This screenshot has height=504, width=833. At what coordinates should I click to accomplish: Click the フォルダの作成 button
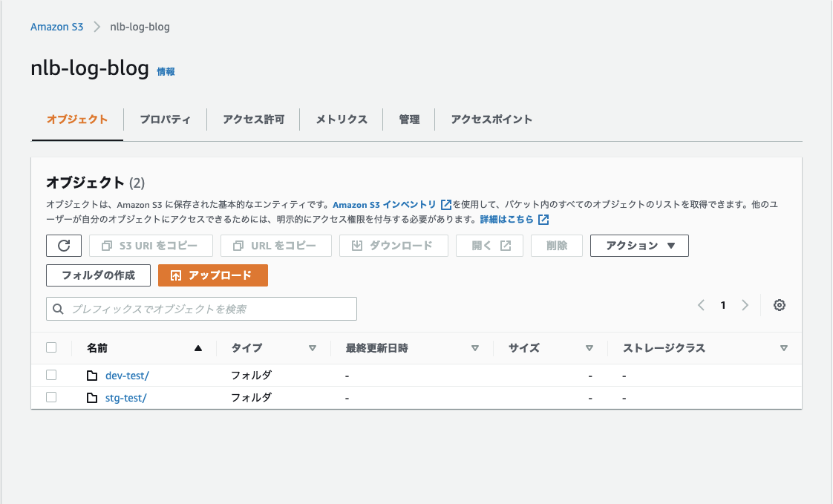point(98,275)
